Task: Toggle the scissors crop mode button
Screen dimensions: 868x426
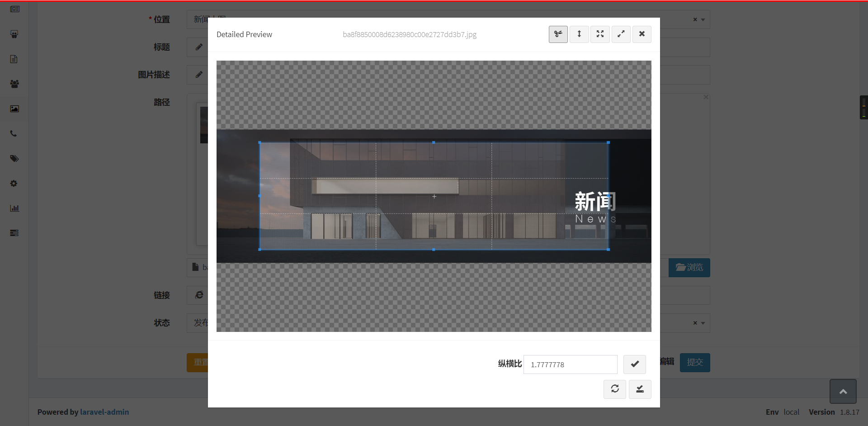Action: (558, 34)
